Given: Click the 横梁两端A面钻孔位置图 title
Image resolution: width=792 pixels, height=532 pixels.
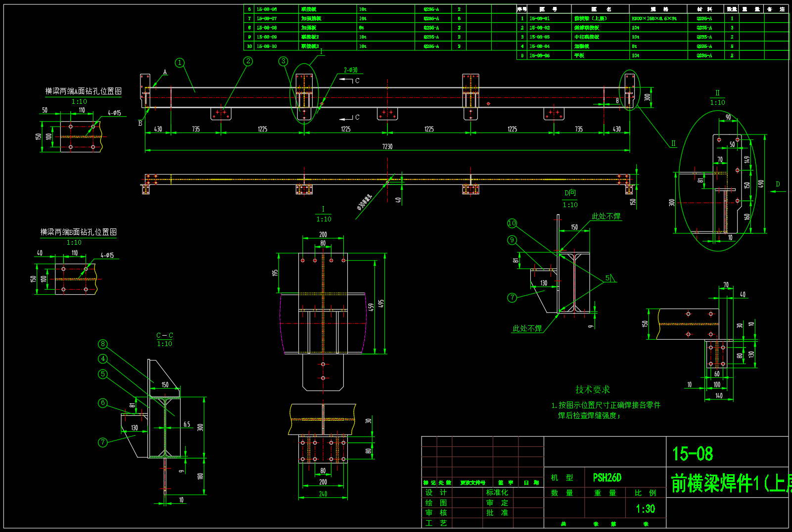Looking at the screenshot, I should pos(83,91).
